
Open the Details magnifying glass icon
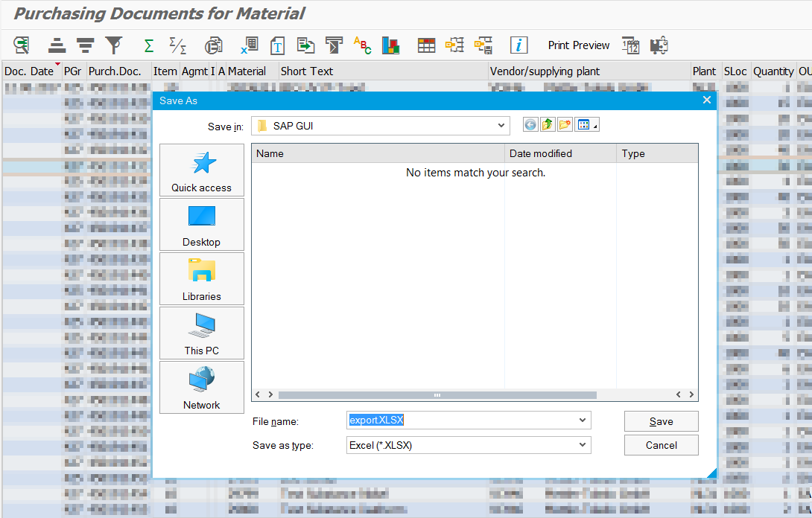point(21,45)
